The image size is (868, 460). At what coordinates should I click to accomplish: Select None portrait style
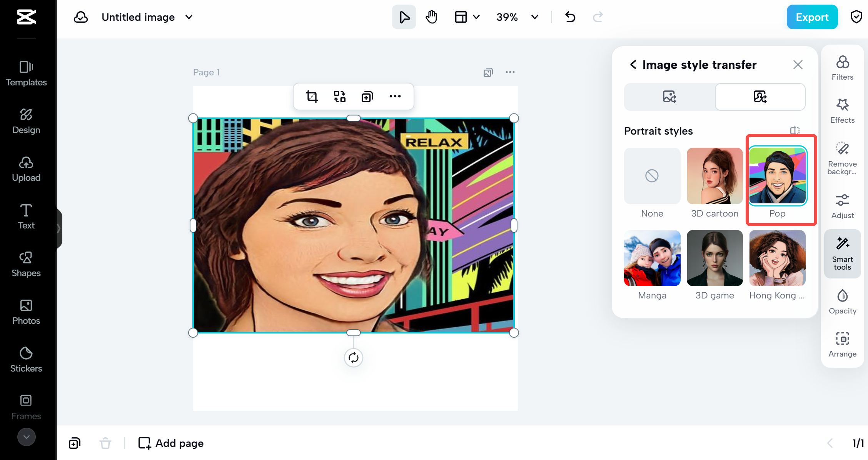pyautogui.click(x=652, y=176)
